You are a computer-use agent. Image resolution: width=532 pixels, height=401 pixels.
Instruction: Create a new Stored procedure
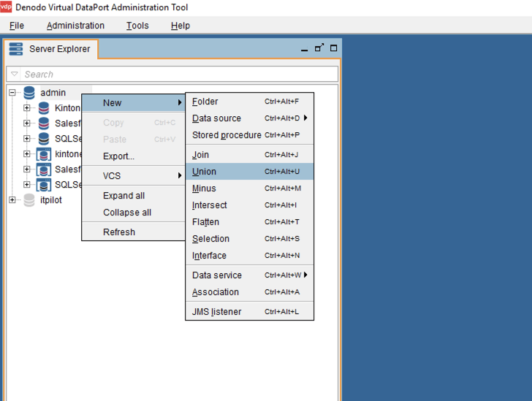pyautogui.click(x=249, y=135)
